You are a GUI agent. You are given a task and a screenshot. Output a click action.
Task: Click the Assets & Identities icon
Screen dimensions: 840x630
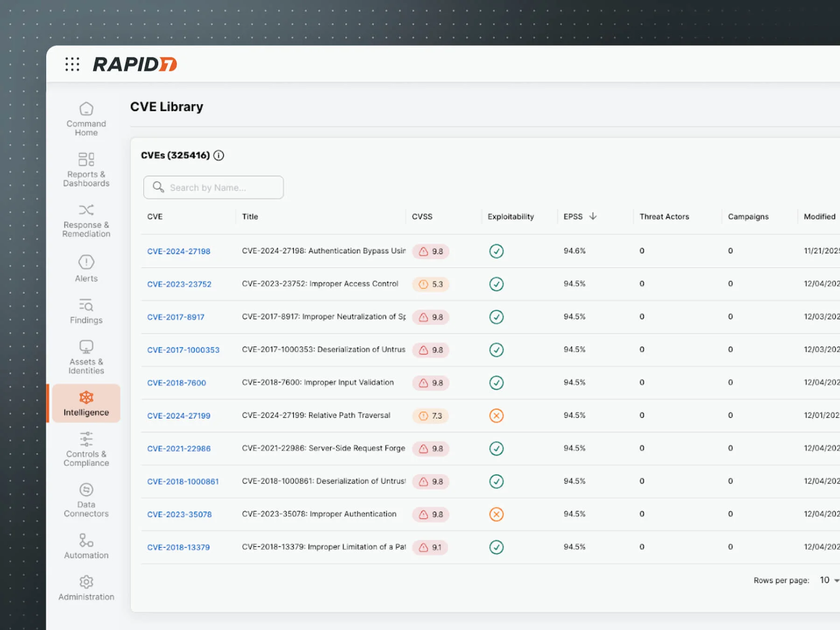[x=86, y=346]
